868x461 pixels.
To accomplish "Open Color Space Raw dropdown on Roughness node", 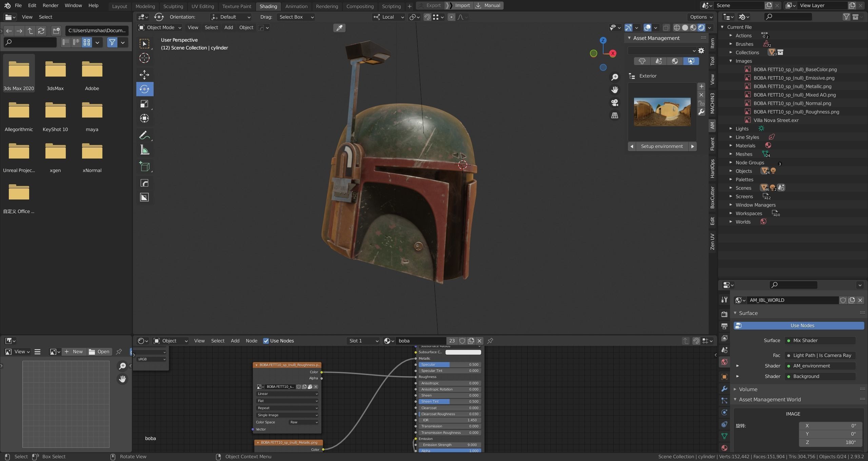I will pyautogui.click(x=304, y=422).
